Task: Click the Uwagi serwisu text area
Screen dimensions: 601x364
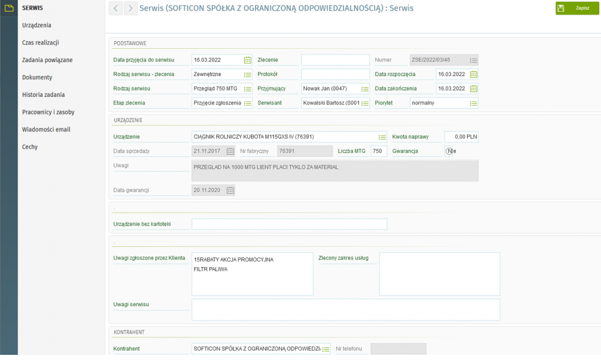Action: 345,310
